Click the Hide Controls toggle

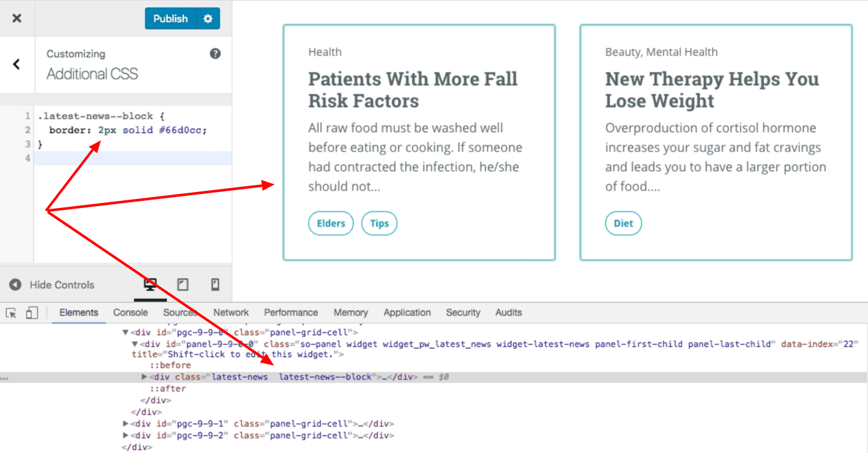52,285
